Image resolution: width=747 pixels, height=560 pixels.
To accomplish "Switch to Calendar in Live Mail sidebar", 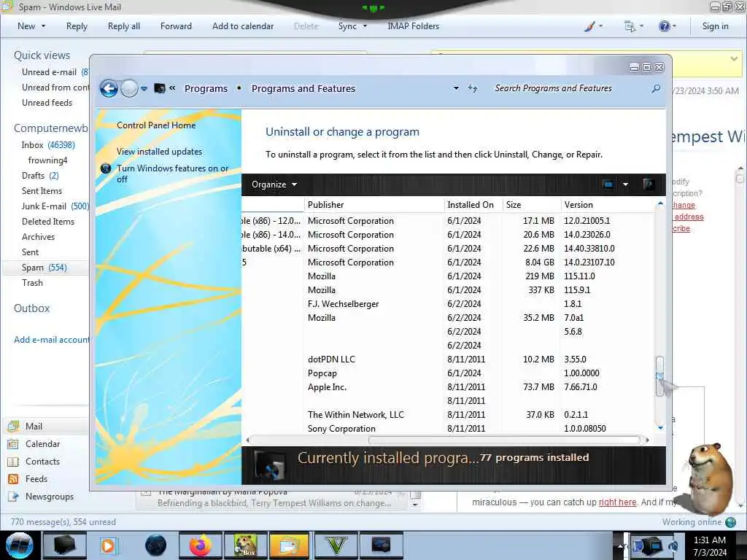I will click(x=42, y=444).
